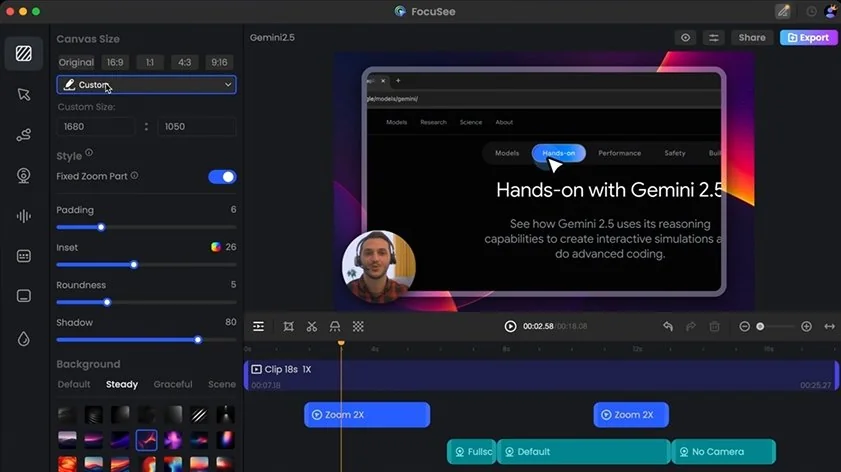
Task: Select the Default camera layout block
Action: 584,452
